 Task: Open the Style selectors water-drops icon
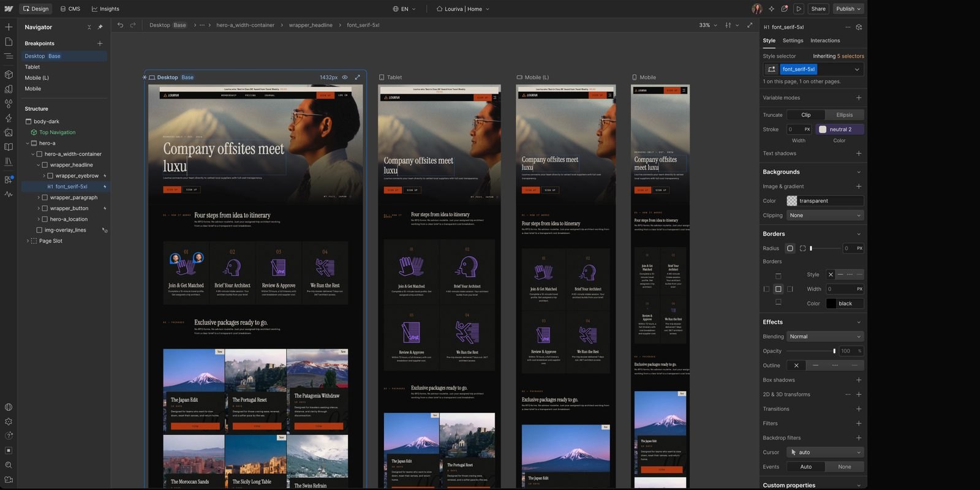[x=9, y=104]
